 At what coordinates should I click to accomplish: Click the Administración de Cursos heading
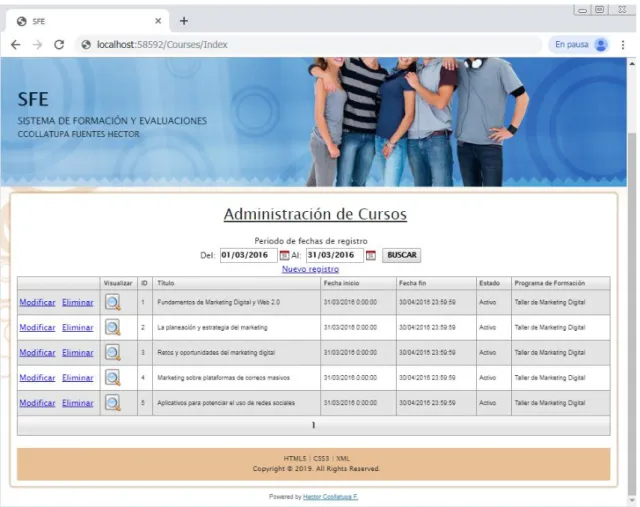tap(315, 214)
